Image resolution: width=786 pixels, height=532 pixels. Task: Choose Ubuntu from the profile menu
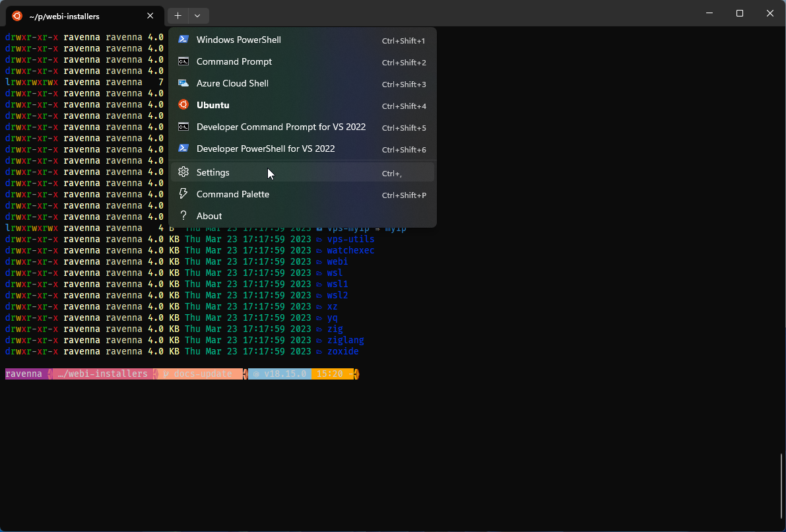pyautogui.click(x=213, y=105)
